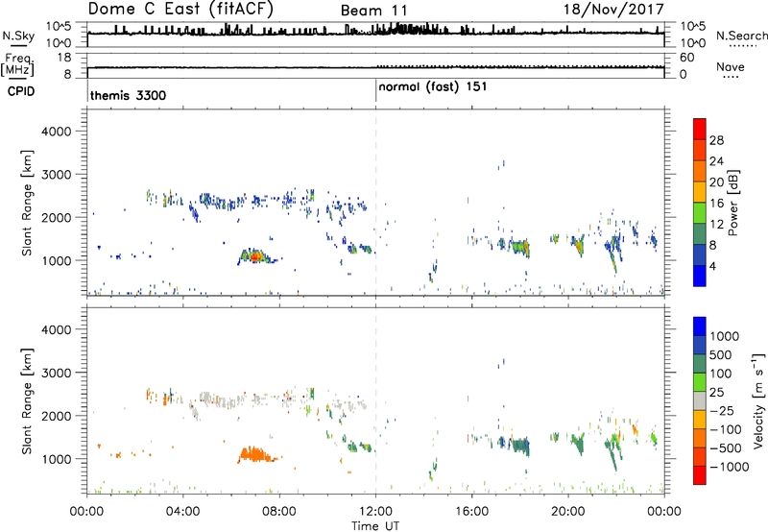This screenshot has height=532, width=768.
Task: Click the 'themis 3300' CPID text
Action: pos(128,95)
